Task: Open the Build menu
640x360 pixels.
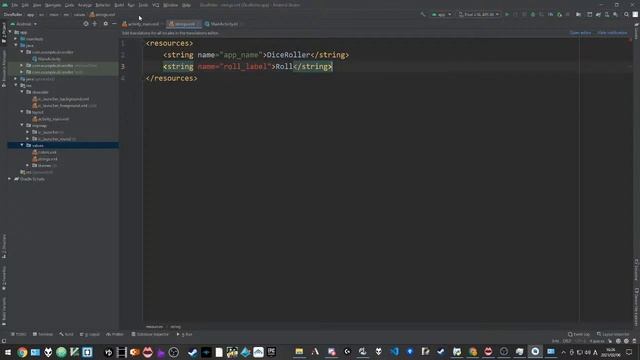Action: [119, 5]
